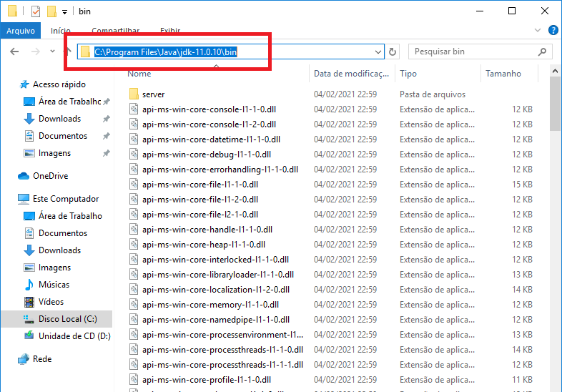Select file api-ms-win-core-memory-l1-1-0.dll
Image resolution: width=562 pixels, height=392 pixels.
click(x=210, y=305)
